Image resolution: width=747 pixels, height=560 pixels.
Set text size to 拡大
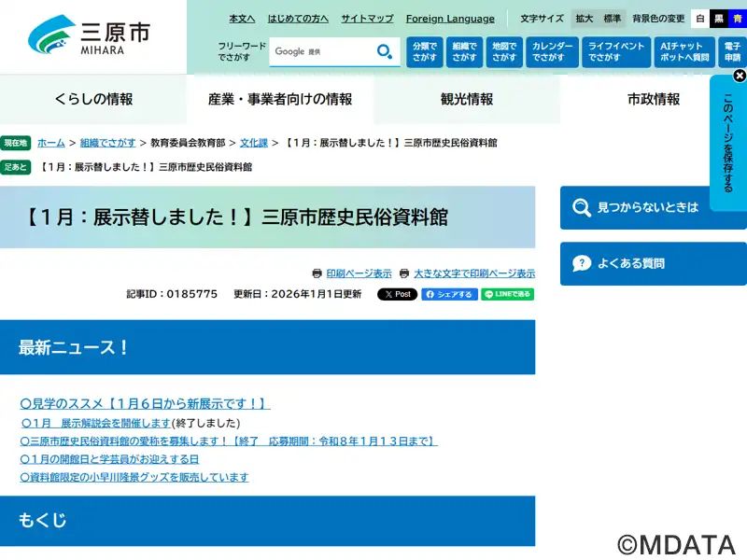[x=585, y=19]
